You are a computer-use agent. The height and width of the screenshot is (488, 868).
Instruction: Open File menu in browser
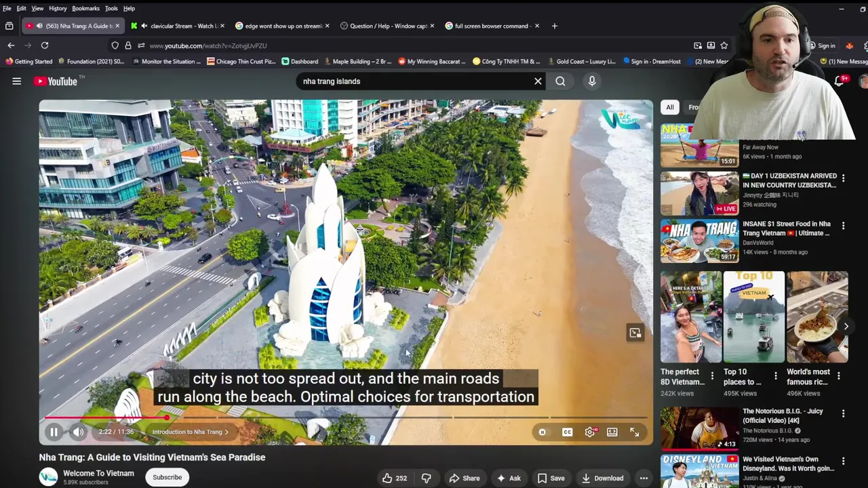pos(7,8)
